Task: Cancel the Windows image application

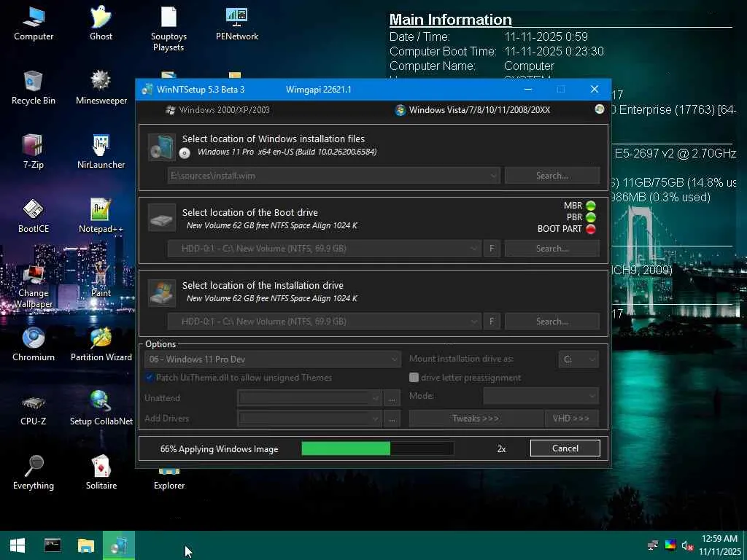Action: click(x=565, y=448)
